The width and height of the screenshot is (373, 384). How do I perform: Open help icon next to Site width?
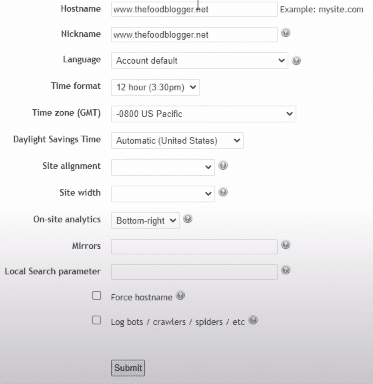click(223, 192)
